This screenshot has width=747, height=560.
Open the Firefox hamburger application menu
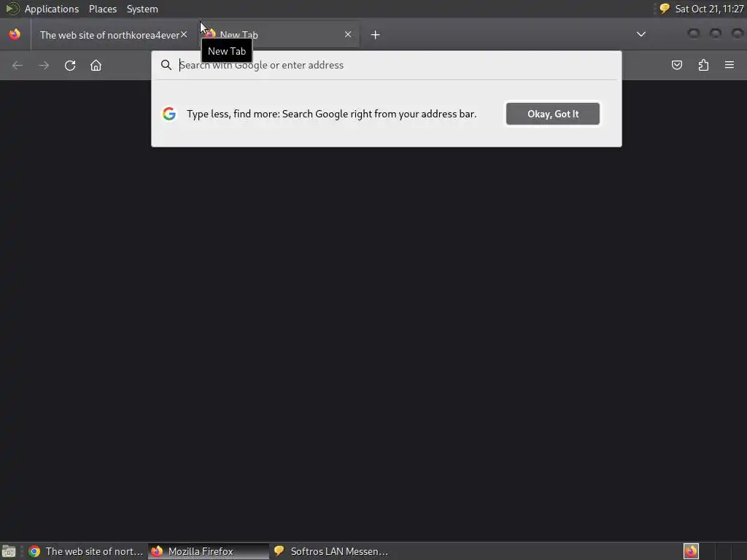729,65
